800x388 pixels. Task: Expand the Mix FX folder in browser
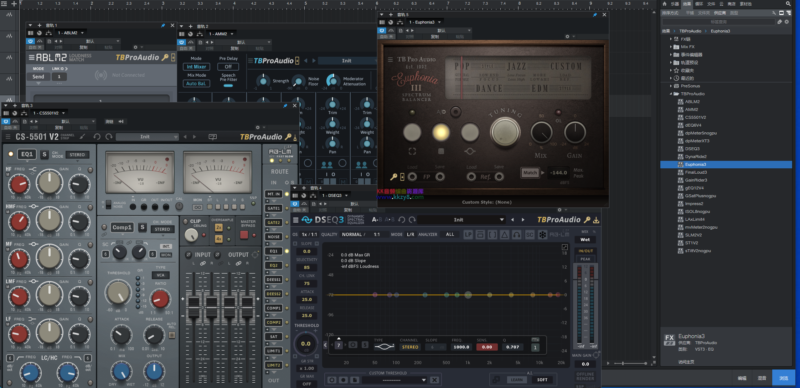click(x=671, y=46)
